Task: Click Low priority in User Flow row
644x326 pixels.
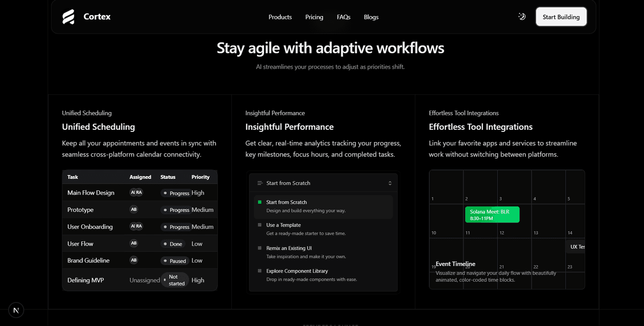Action: click(x=197, y=243)
